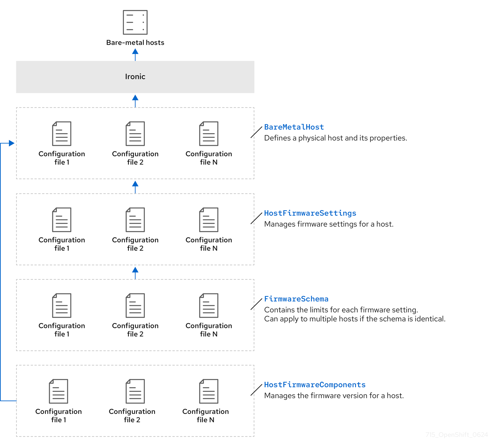
Task: Click Configuration file 2 icon in HostFirmwareSettings row
Action: tap(135, 220)
